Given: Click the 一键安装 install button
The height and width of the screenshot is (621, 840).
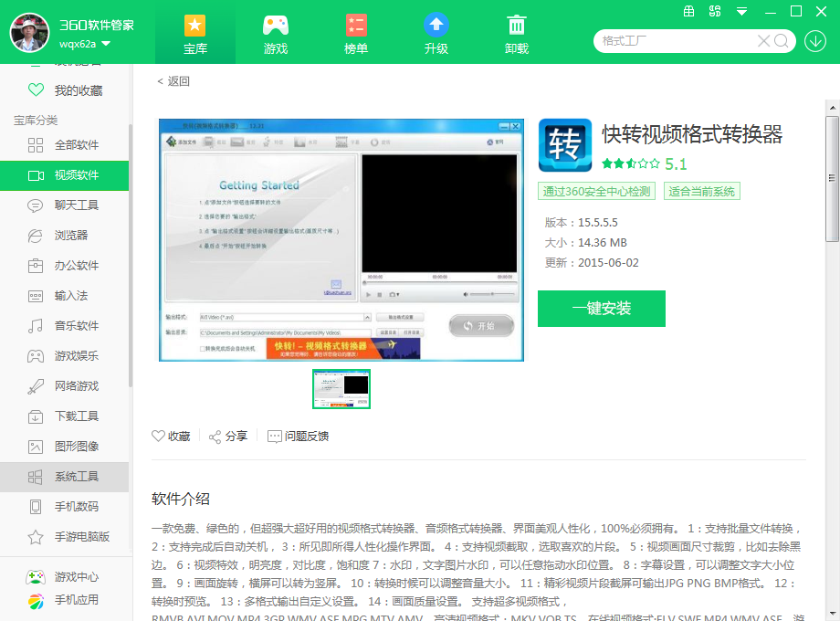Looking at the screenshot, I should [x=601, y=309].
